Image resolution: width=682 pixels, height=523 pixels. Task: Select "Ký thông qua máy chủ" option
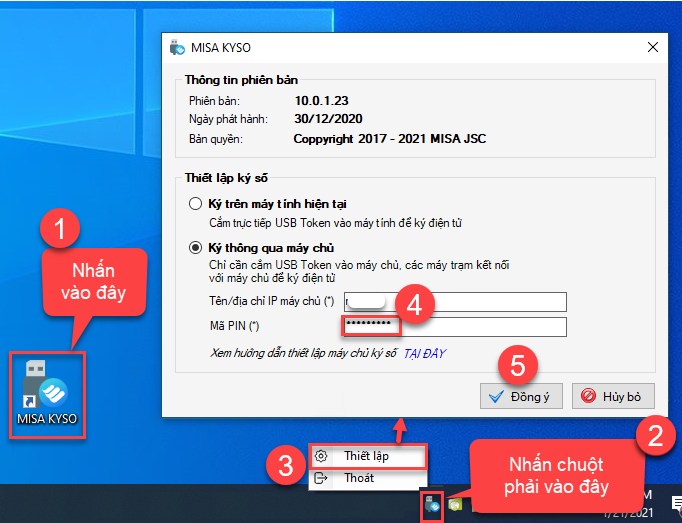click(195, 248)
